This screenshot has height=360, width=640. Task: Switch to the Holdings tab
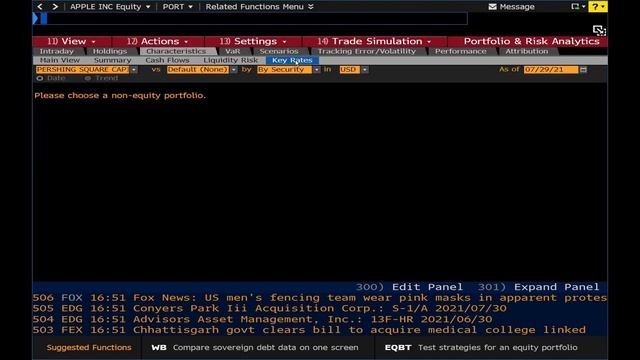point(110,51)
